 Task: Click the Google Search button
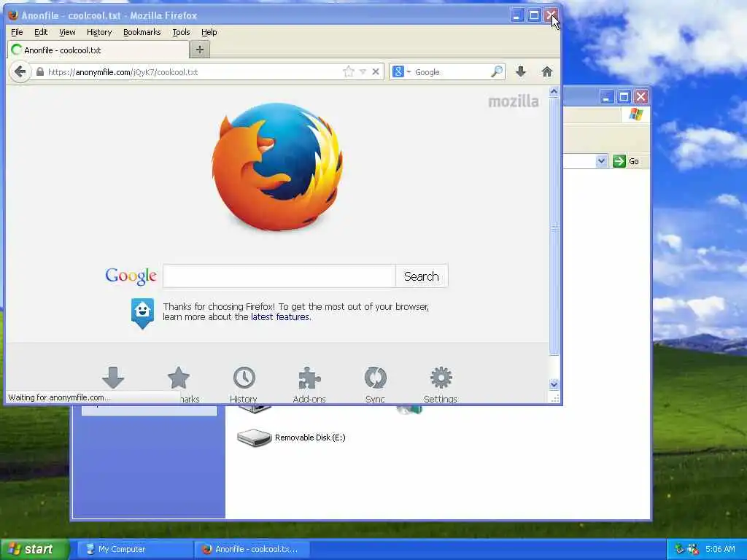(422, 276)
